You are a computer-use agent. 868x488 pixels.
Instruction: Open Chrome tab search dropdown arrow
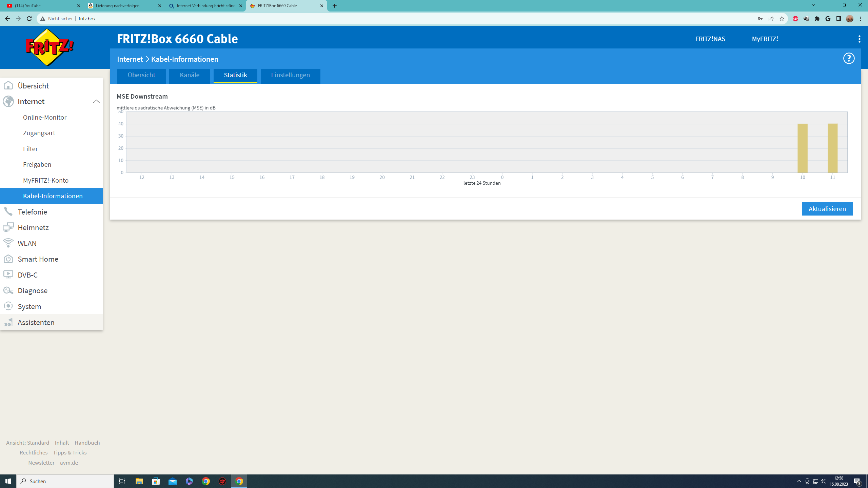click(x=813, y=5)
